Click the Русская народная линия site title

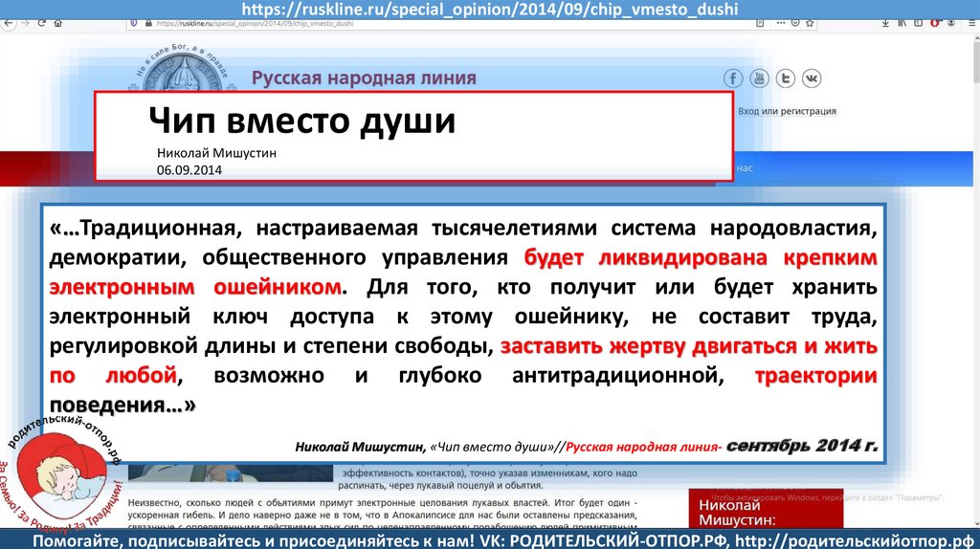click(364, 78)
